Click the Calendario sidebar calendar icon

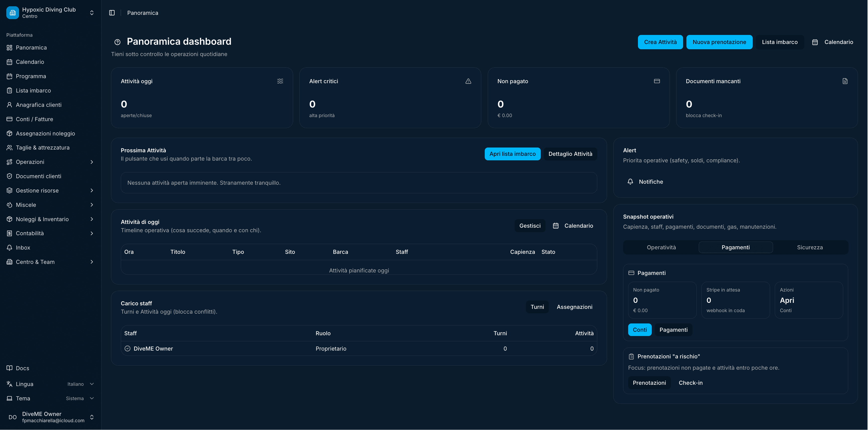coord(10,62)
